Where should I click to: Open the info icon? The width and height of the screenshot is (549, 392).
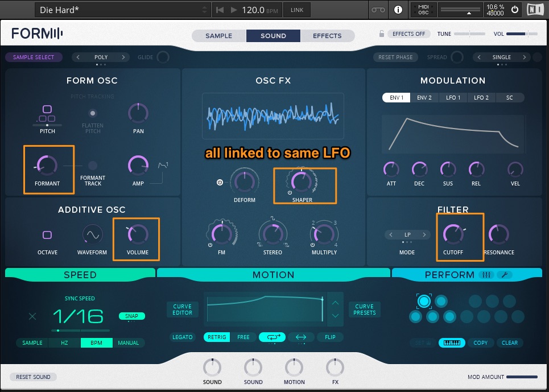click(x=398, y=10)
